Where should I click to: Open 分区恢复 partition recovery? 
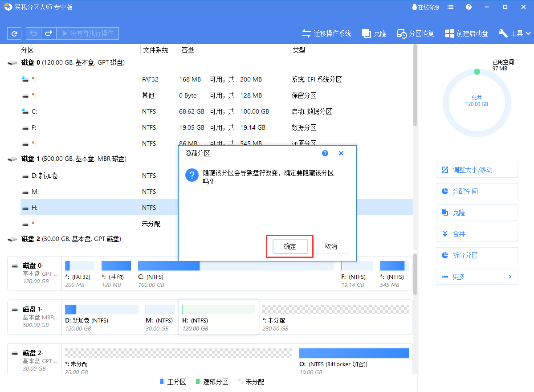point(415,33)
